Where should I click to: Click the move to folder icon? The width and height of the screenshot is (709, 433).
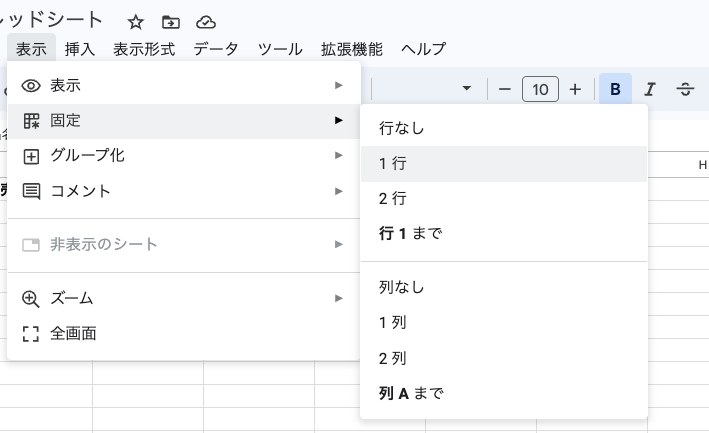pyautogui.click(x=171, y=21)
